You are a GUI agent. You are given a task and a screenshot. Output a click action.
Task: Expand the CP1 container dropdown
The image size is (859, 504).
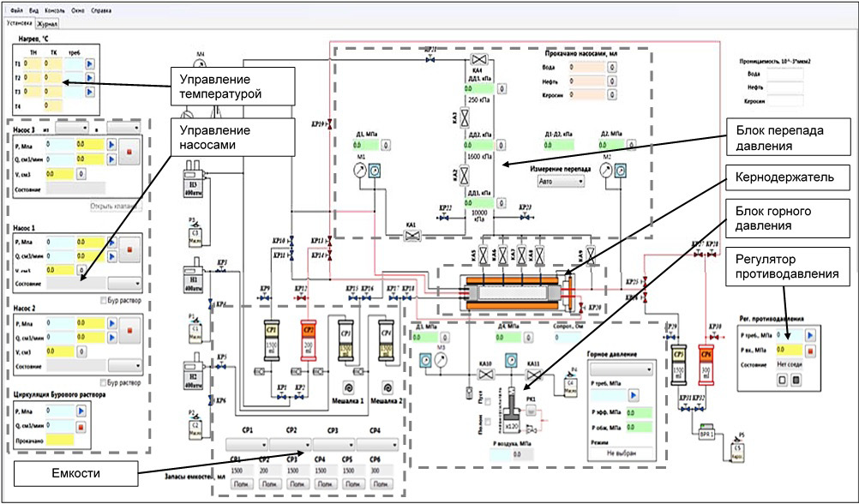(x=247, y=444)
